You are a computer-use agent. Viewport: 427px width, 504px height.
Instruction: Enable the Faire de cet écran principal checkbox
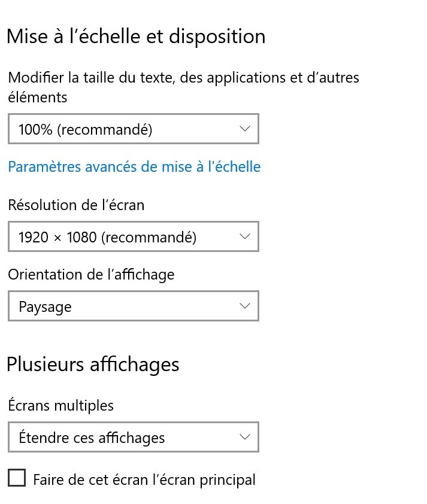coord(17,478)
